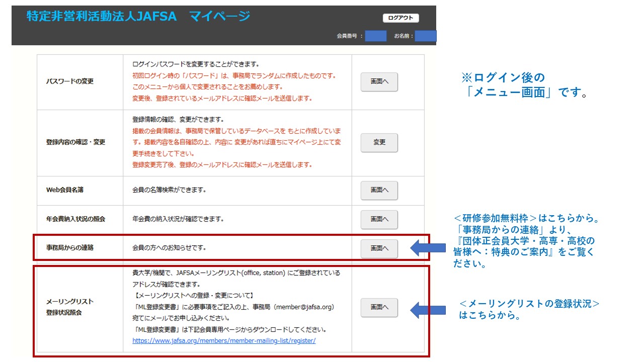Select the Web会員名簿 row label
The image size is (644, 362).
65,190
